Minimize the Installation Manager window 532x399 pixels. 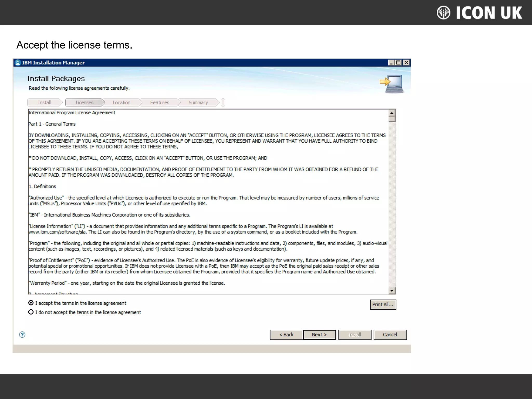391,63
